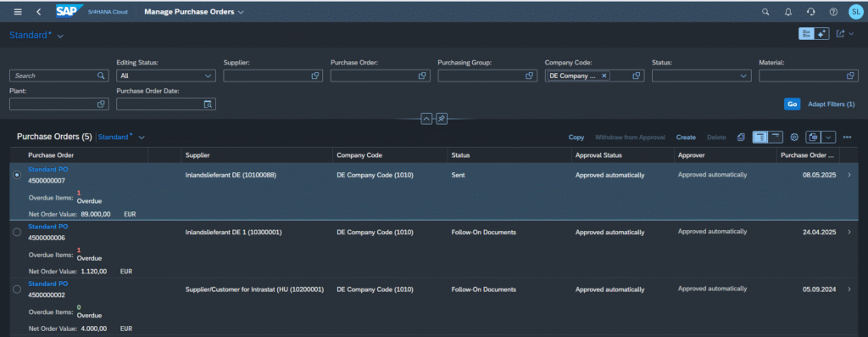The width and height of the screenshot is (868, 337).
Task: Open the Standard PO link for 4500000002
Action: tap(48, 284)
